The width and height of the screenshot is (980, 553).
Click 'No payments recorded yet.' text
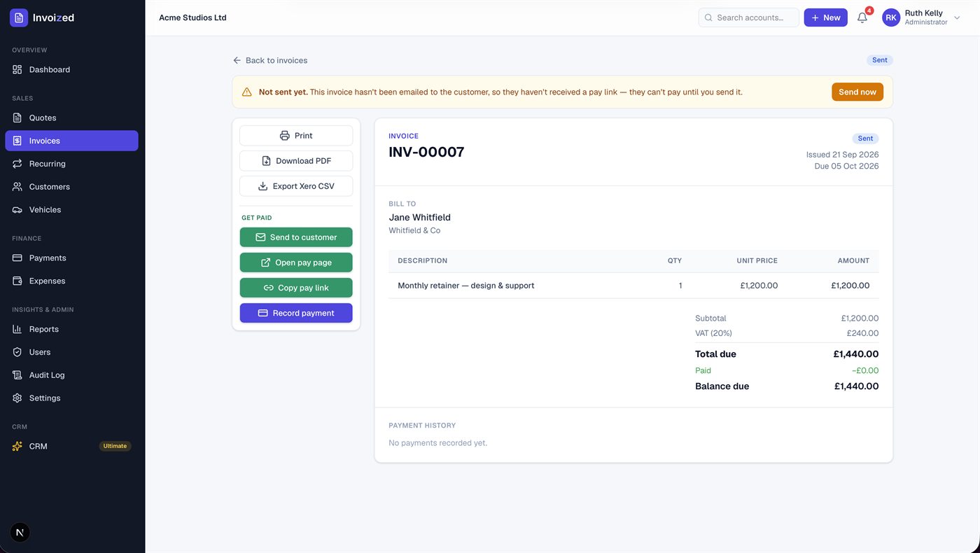[438, 443]
